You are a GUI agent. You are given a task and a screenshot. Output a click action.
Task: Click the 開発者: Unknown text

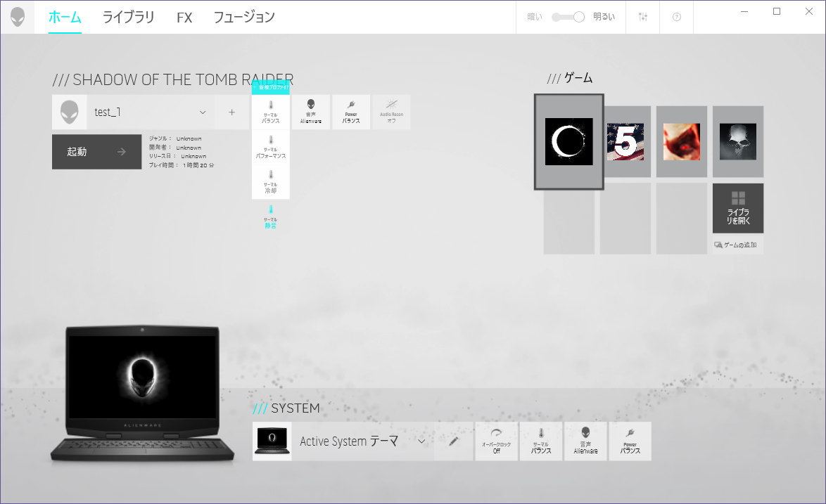point(175,148)
